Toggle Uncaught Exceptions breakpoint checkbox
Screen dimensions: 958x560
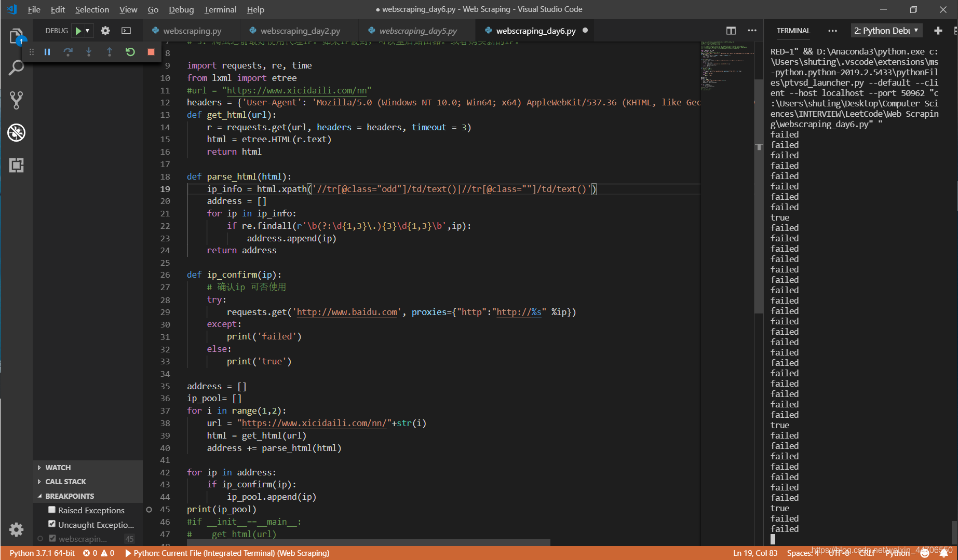[x=52, y=524]
